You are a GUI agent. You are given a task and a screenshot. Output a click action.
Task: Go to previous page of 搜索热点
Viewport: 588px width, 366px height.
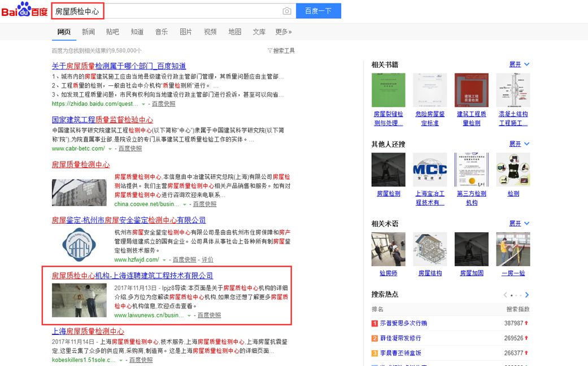[x=505, y=295]
